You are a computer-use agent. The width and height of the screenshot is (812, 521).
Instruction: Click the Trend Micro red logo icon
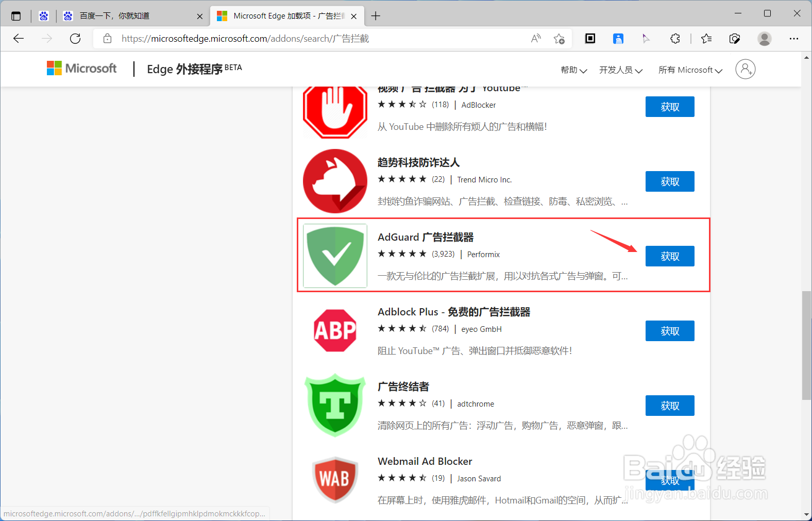click(x=335, y=181)
